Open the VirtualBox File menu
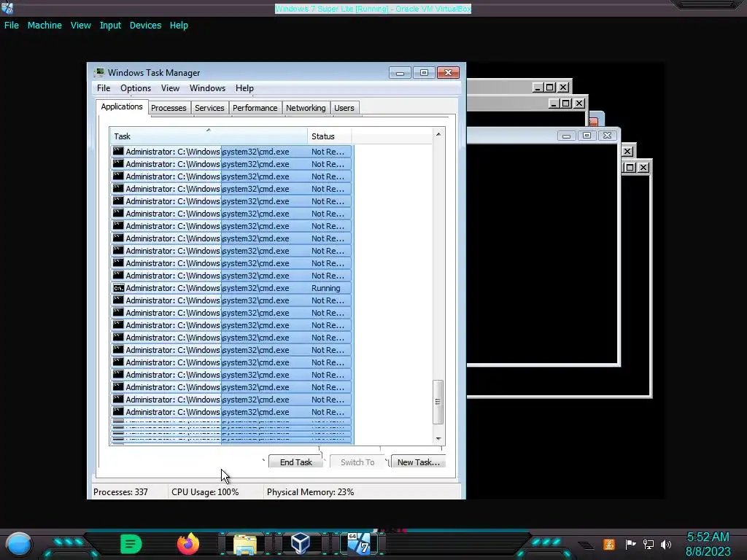Screen dimensions: 747x560 click(x=12, y=26)
